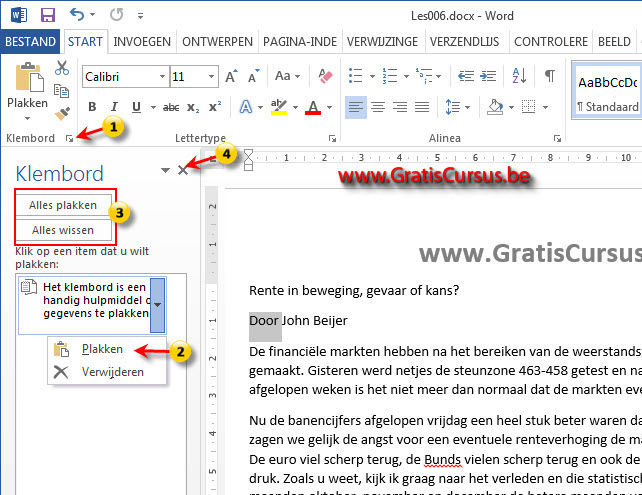Screen dimensions: 642x495
Task: Click the Cut scissors icon
Action: pyautogui.click(x=62, y=68)
